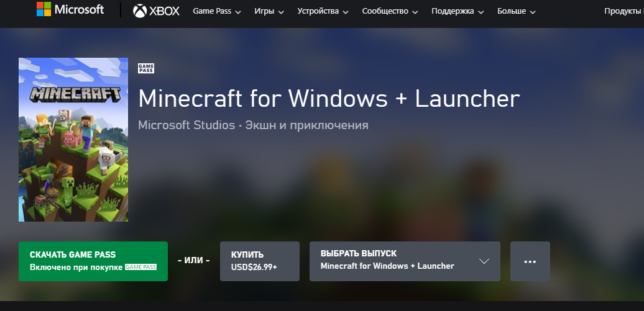This screenshot has width=644, height=311.
Task: Click the Microsoft Studios publisher text
Action: 186,125
